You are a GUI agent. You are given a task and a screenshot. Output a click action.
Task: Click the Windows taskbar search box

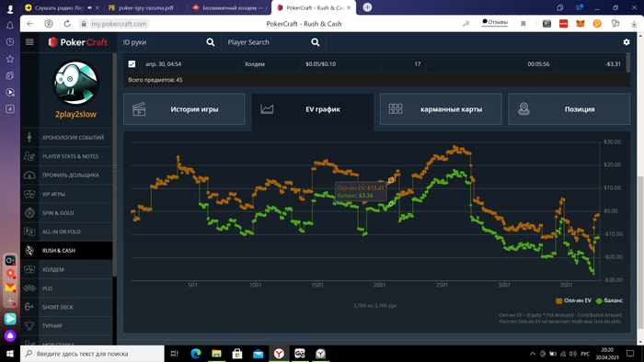[92, 354]
